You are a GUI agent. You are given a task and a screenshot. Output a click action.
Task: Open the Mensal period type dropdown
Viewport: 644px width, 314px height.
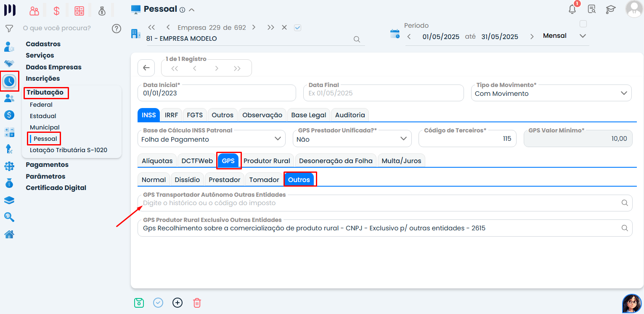582,36
